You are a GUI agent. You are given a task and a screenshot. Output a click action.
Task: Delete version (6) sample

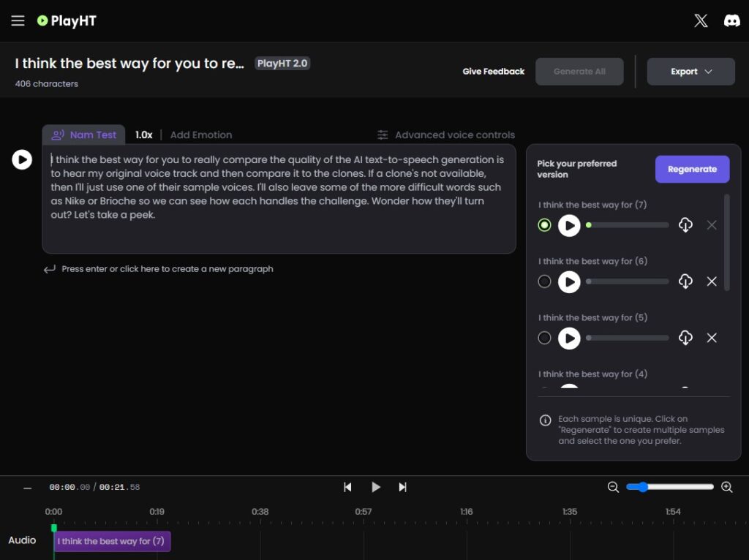coord(712,281)
